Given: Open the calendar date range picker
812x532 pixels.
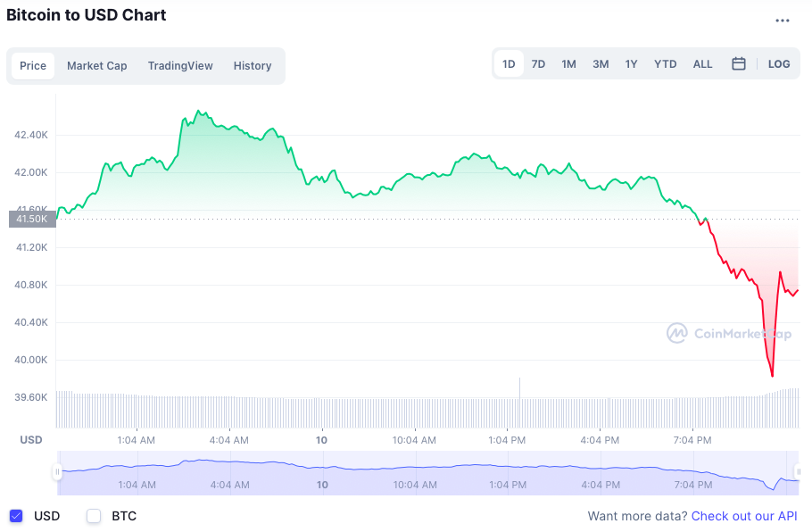Looking at the screenshot, I should click(738, 64).
